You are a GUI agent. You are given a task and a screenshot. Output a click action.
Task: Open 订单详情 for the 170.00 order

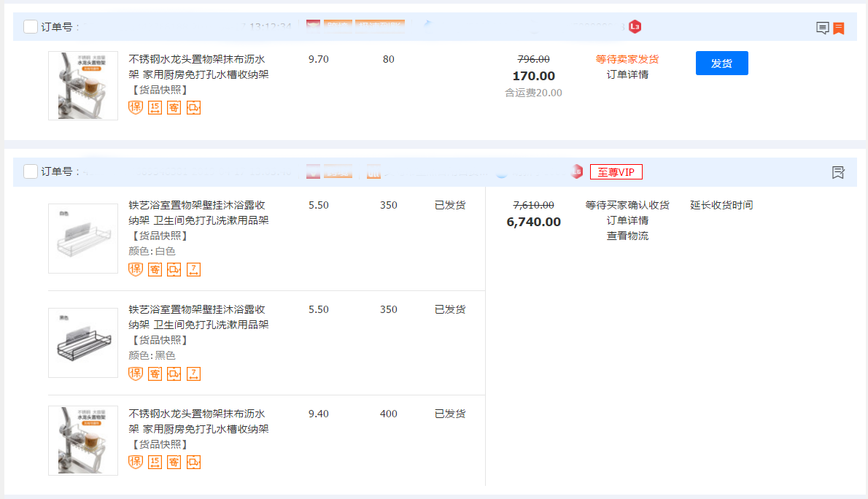click(627, 74)
